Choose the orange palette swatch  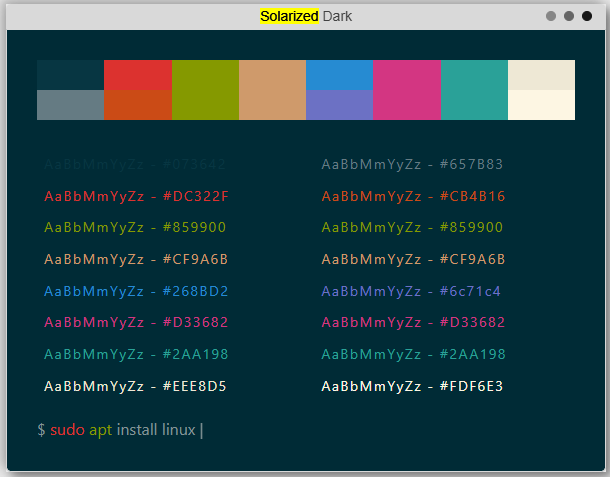coord(138,105)
